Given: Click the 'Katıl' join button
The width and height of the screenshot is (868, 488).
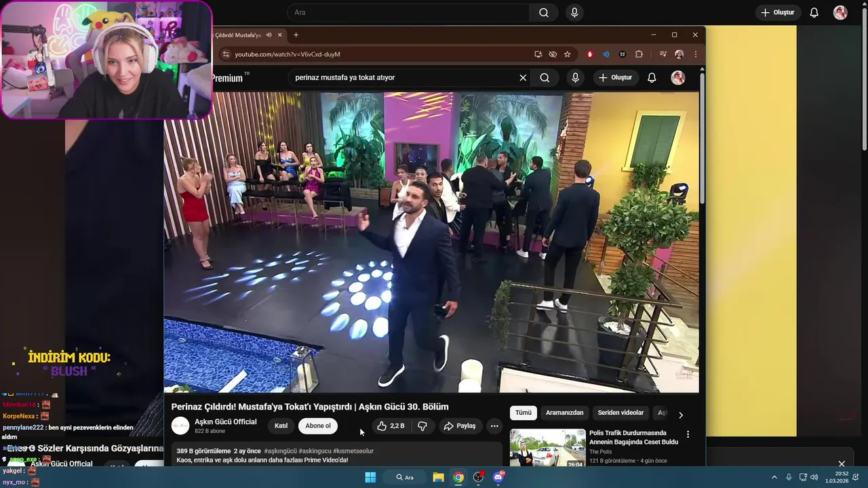Looking at the screenshot, I should [x=281, y=426].
